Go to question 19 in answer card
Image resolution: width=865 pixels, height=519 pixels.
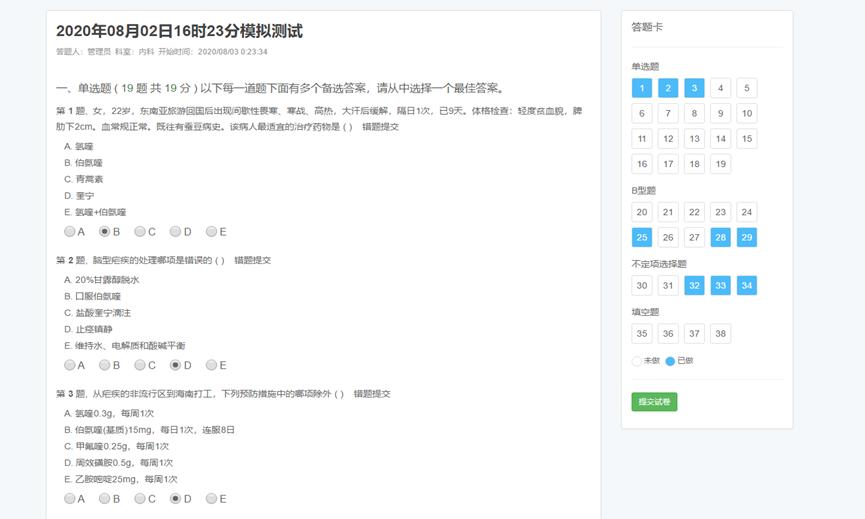coord(720,164)
